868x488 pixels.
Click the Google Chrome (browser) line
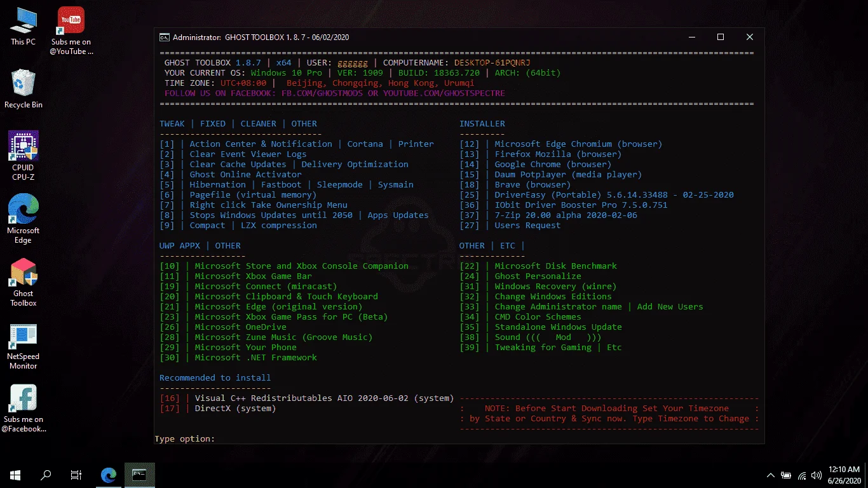536,165
